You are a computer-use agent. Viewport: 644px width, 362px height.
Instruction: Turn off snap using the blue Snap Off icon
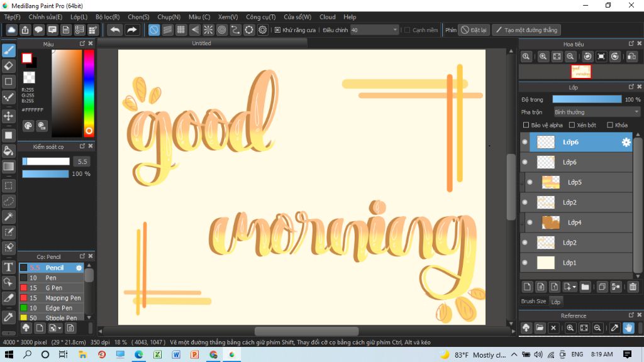[x=153, y=30]
